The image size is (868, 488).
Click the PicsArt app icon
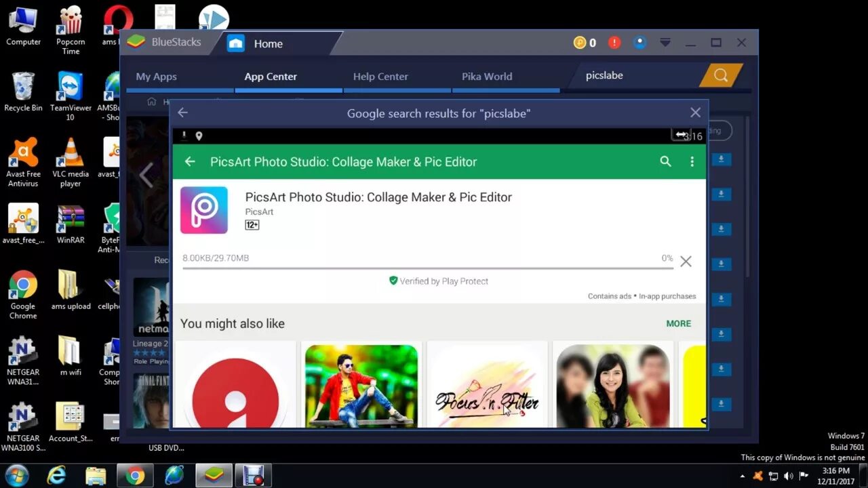[x=204, y=210]
